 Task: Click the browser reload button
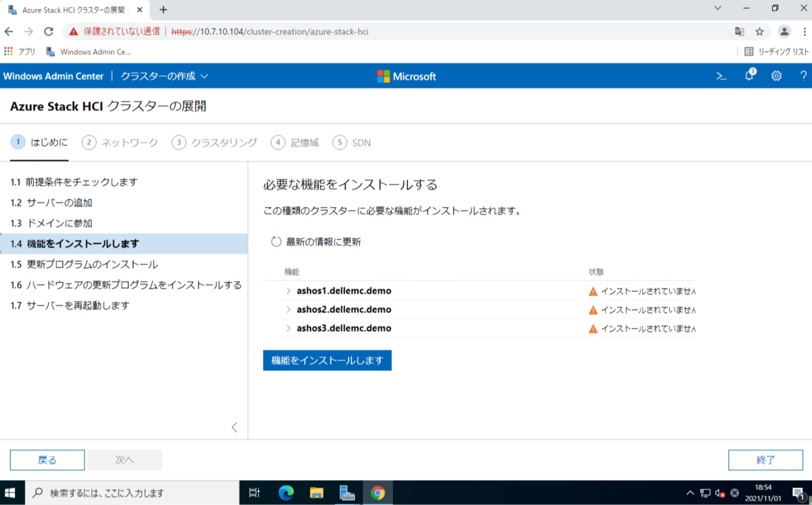point(48,31)
